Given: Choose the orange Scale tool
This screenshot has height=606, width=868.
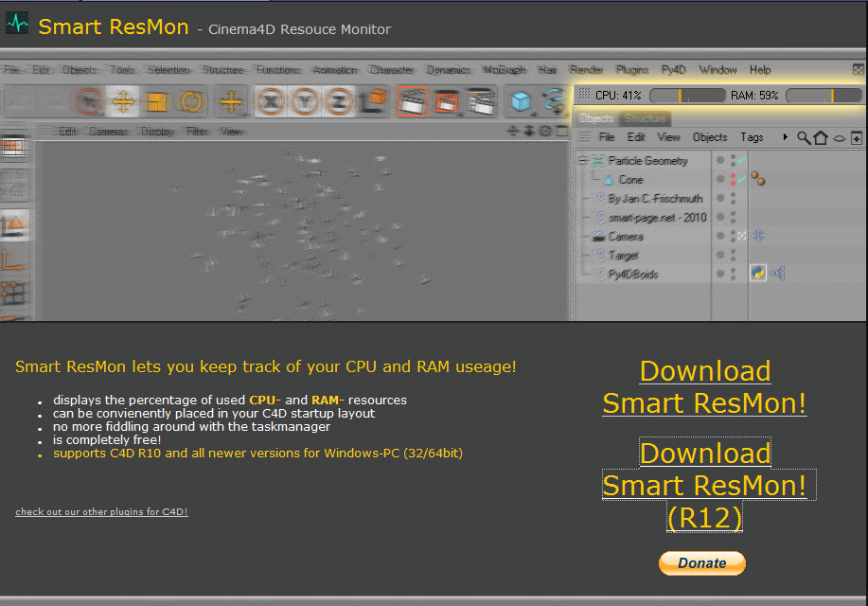Looking at the screenshot, I should (157, 101).
